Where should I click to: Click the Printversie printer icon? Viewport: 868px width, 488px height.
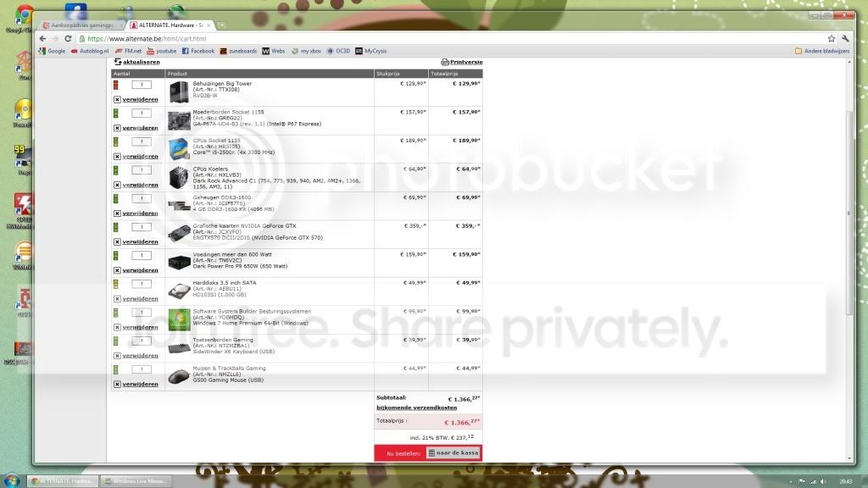tap(444, 62)
